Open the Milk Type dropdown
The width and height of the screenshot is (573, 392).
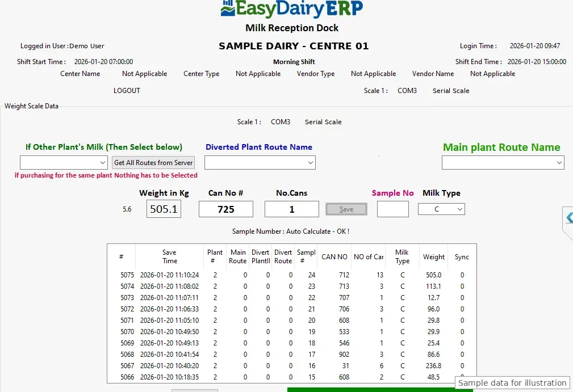click(441, 209)
